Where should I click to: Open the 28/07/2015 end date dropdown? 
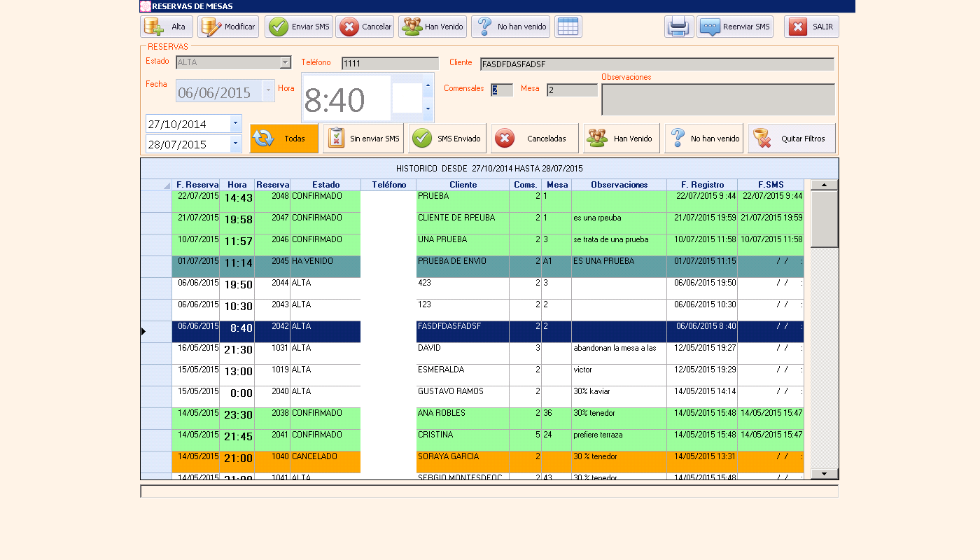[235, 144]
